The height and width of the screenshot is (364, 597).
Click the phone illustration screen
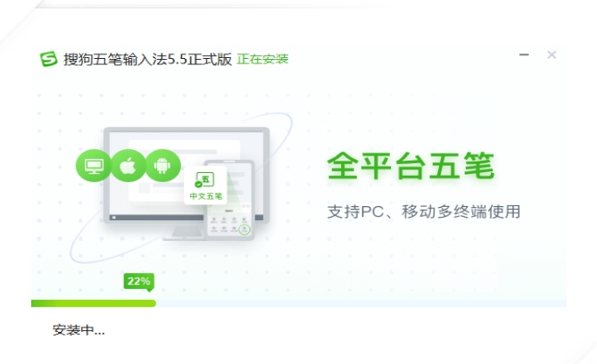pyautogui.click(x=230, y=200)
